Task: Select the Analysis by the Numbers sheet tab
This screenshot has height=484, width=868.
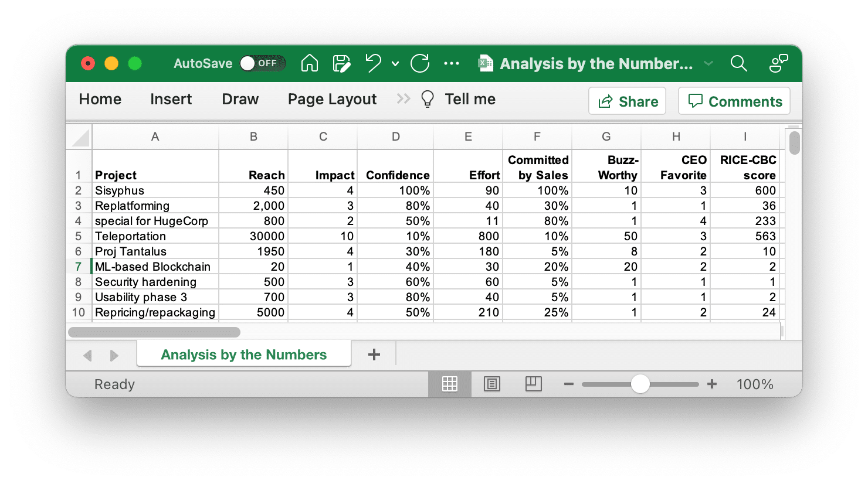Action: pyautogui.click(x=243, y=355)
